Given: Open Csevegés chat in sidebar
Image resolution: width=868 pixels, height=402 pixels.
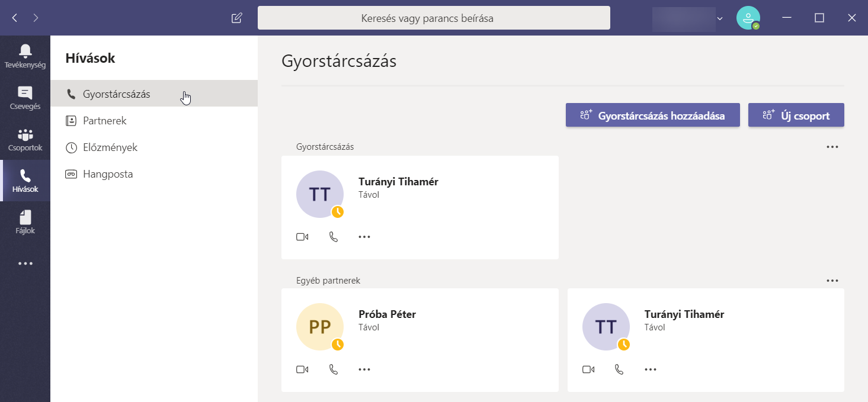Looking at the screenshot, I should 25,98.
